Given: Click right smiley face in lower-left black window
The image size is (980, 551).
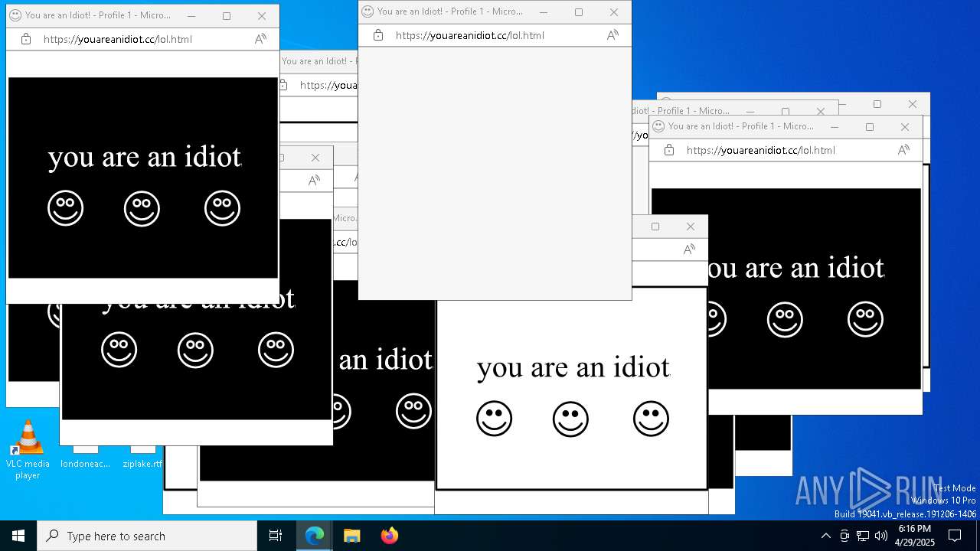Looking at the screenshot, I should click(x=276, y=350).
